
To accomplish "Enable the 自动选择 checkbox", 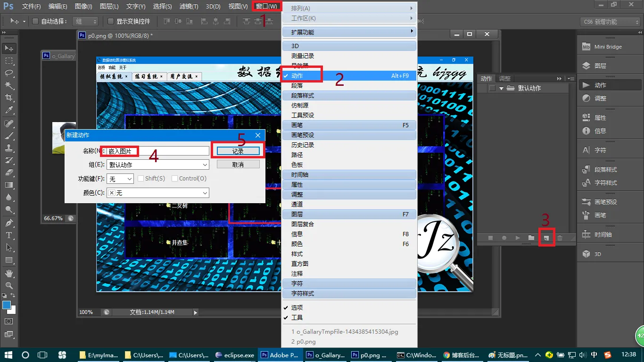I will (35, 21).
